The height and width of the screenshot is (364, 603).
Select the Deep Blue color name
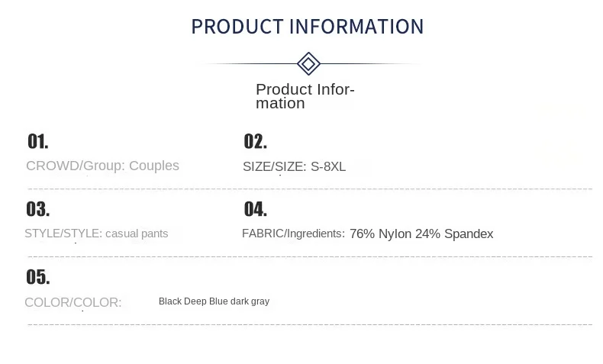click(x=206, y=301)
